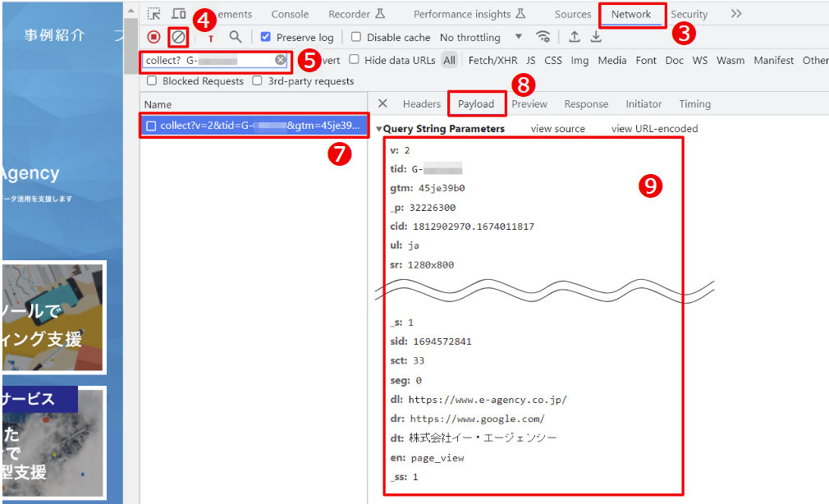Show more DevTools tabs chevron
This screenshot has width=829, height=504.
[736, 14]
